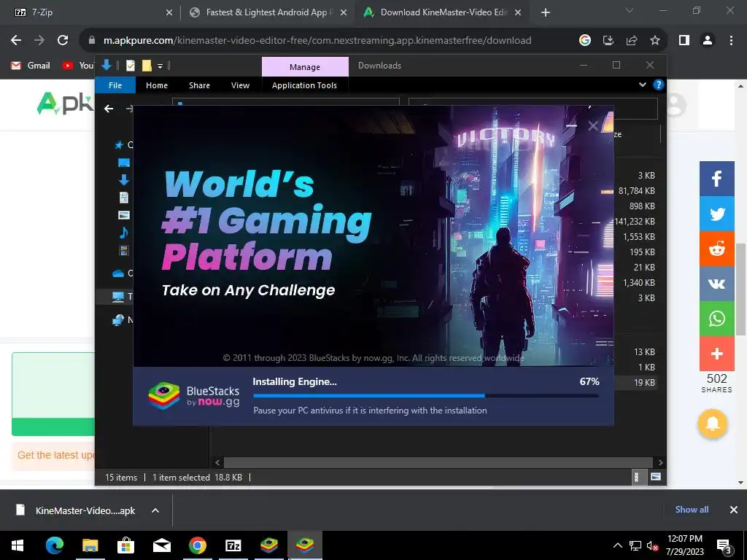Open 7-Zip from the taskbar

point(233,545)
